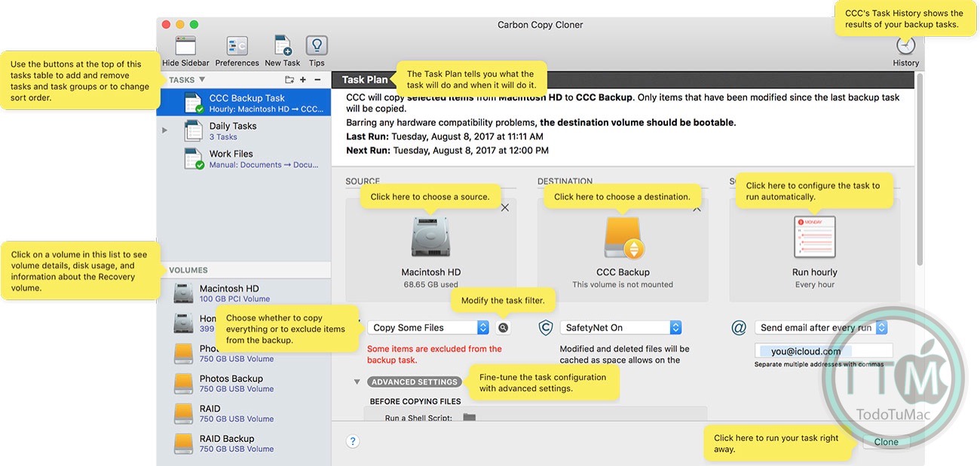
Task: Choose source via Macintosh HD disk icon
Action: pos(430,236)
